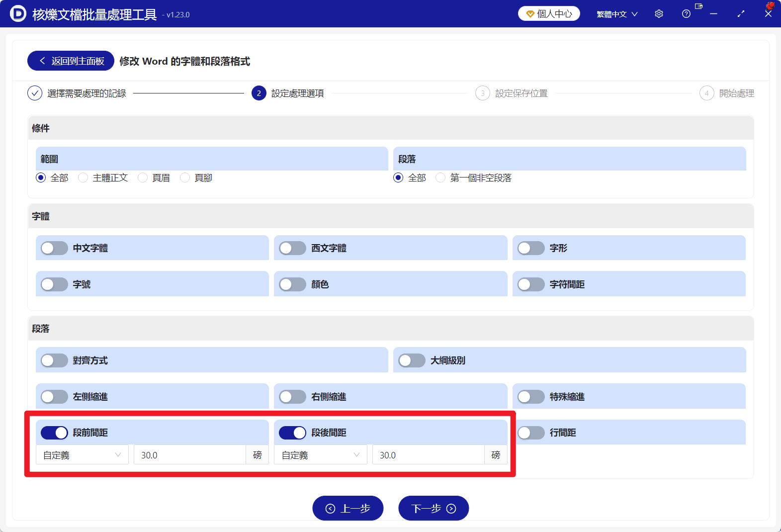The height and width of the screenshot is (532, 781).
Task: Click the 磅 unit label of 段前間距
Action: tap(258, 455)
